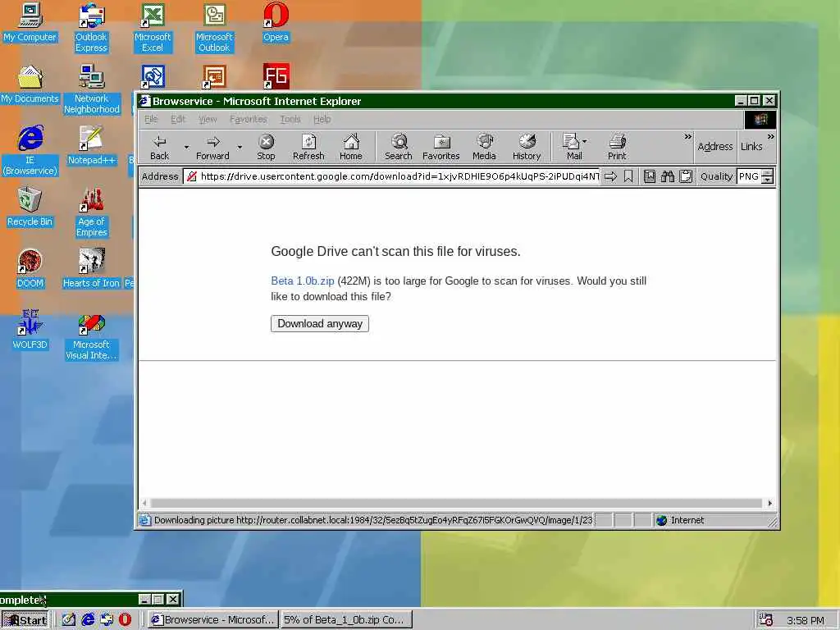
Task: Click the horizontal scrollbar thumb in browser window
Action: pyautogui.click(x=456, y=503)
